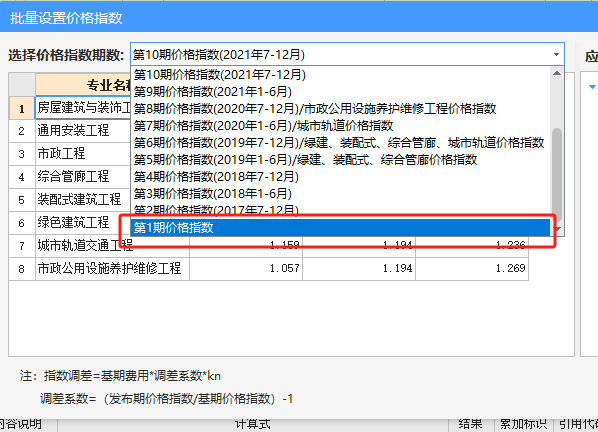Click the 累加标识 column header in background window
The width and height of the screenshot is (598, 432).
tap(523, 424)
